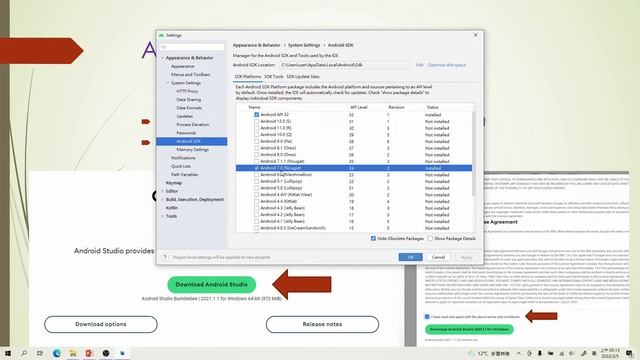Click the Download Android Studio button

211,284
